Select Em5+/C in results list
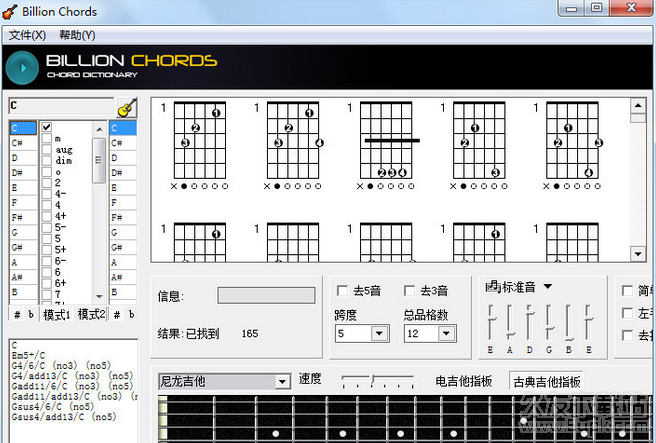This screenshot has height=443, width=656. coord(28,356)
